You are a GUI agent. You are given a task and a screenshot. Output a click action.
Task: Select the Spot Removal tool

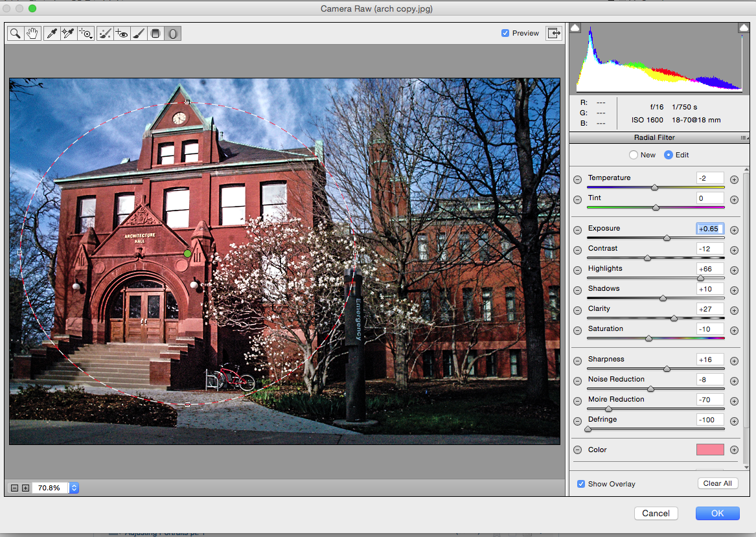tap(105, 33)
